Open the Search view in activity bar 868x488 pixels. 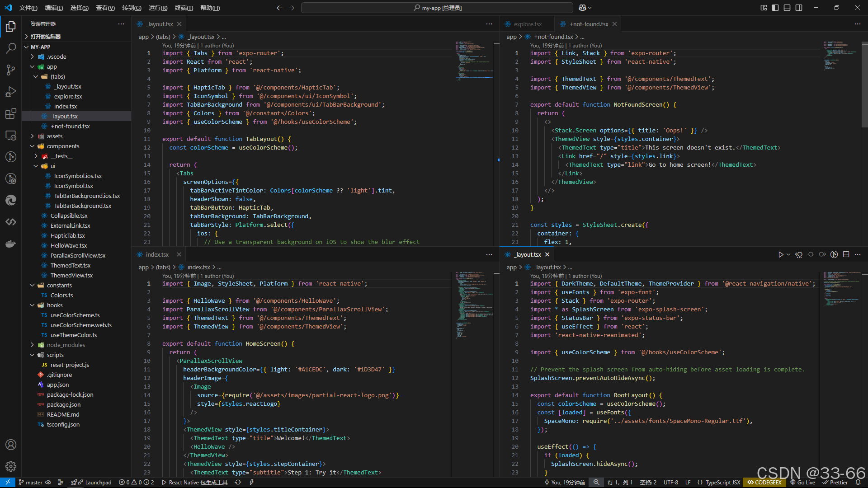tap(11, 48)
